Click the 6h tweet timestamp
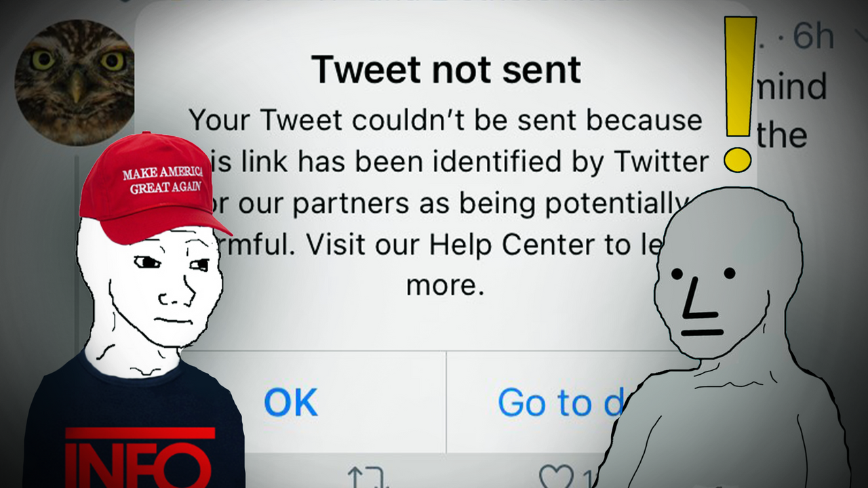This screenshot has height=488, width=868. (812, 37)
